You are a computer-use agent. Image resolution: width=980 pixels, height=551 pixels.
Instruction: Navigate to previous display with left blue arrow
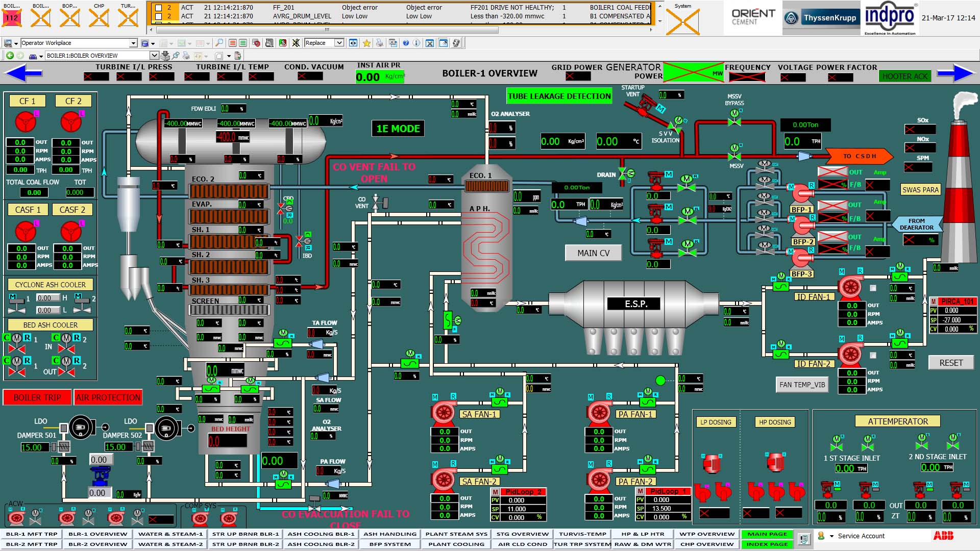[24, 73]
